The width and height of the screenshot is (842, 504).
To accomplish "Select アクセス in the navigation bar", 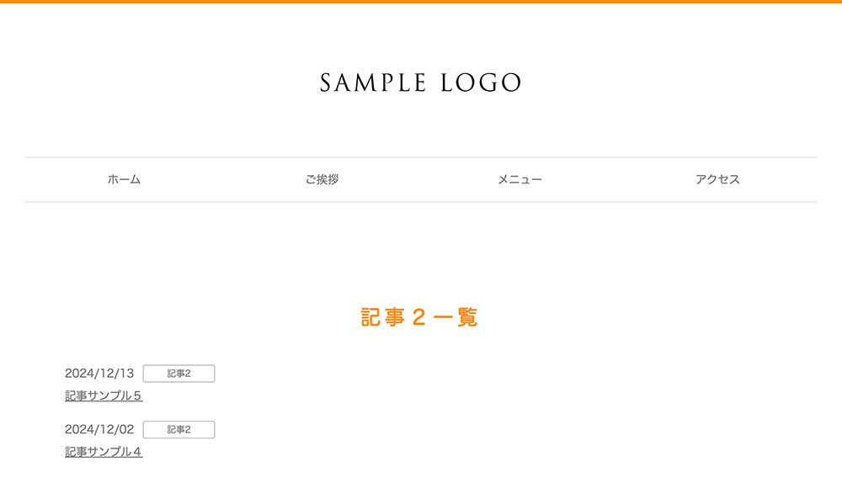I will [x=717, y=179].
